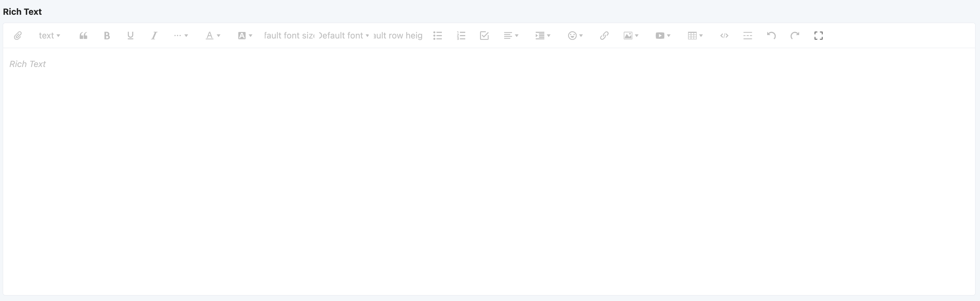Click the attachment paperclip icon
The width and height of the screenshot is (980, 301).
click(18, 36)
